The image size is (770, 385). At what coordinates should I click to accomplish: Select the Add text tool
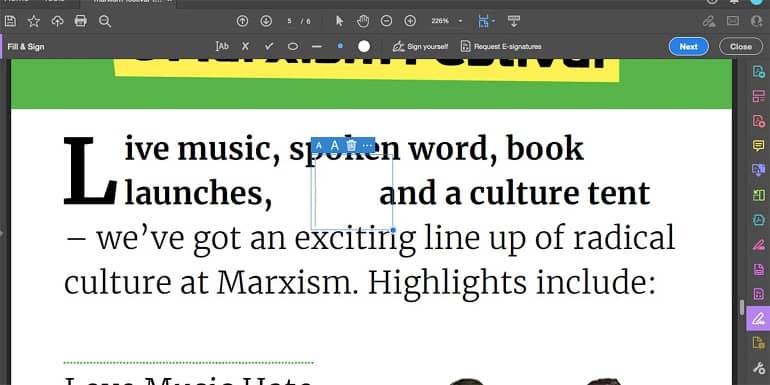point(222,46)
